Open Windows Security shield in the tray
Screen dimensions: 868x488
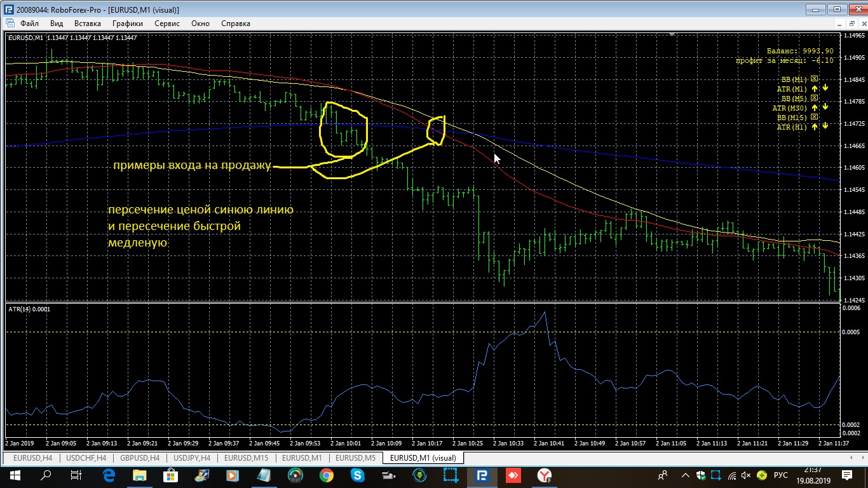click(701, 475)
